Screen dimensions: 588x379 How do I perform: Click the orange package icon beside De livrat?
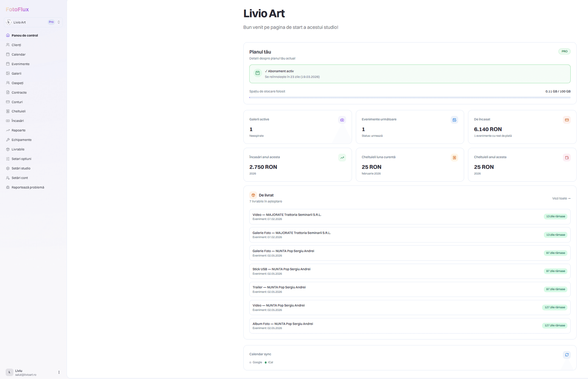253,195
